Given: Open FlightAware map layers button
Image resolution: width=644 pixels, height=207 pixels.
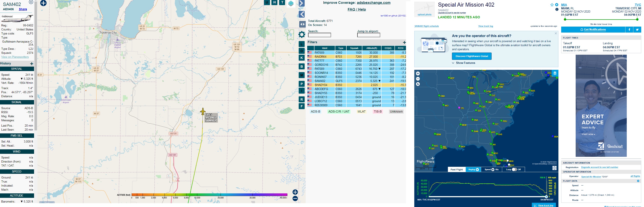Looking at the screenshot, I should click(x=555, y=73).
